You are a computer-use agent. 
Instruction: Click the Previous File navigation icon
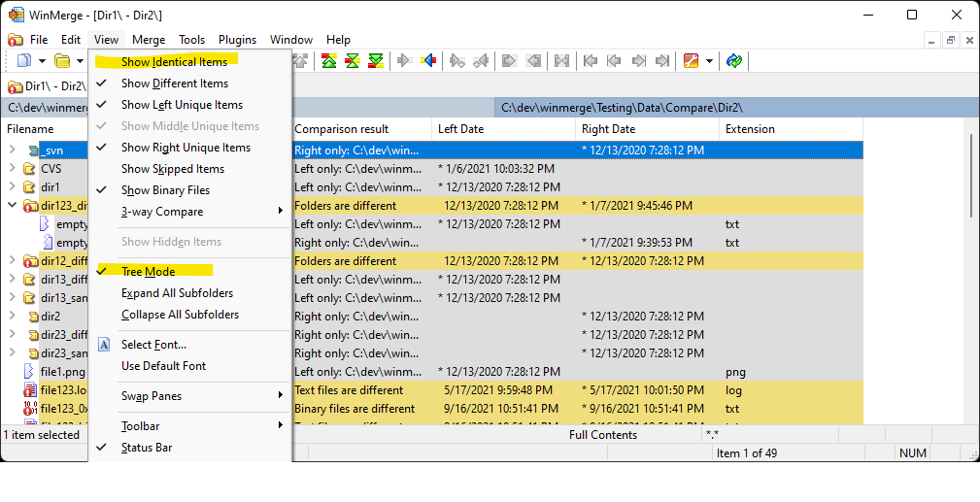point(615,60)
